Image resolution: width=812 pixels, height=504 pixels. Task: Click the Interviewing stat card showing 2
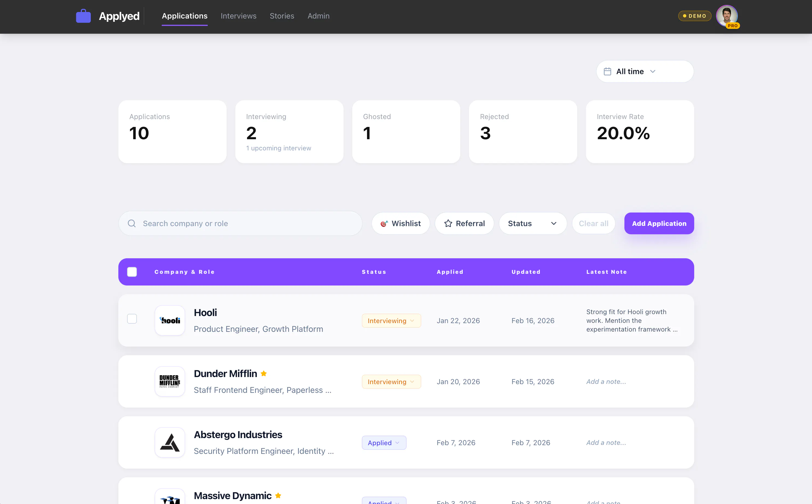289,132
